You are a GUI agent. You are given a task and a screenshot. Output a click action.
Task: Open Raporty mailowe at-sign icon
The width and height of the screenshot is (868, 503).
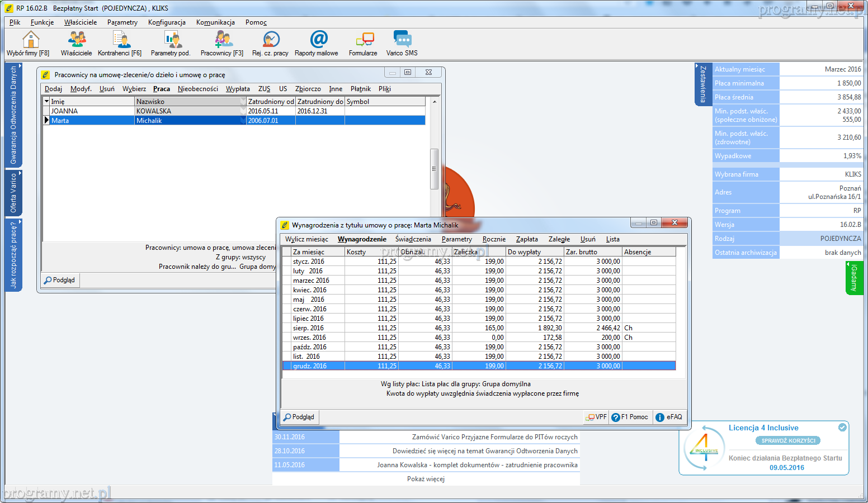pyautogui.click(x=318, y=40)
